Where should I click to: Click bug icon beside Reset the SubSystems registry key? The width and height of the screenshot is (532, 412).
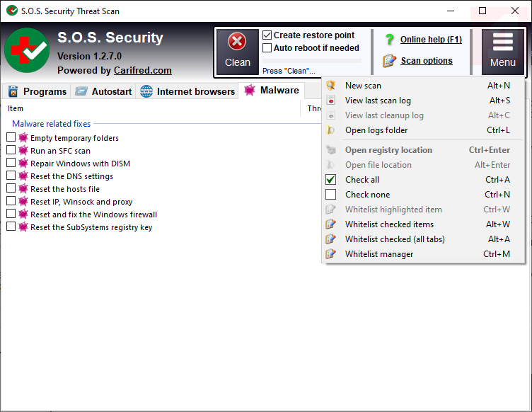pos(23,227)
